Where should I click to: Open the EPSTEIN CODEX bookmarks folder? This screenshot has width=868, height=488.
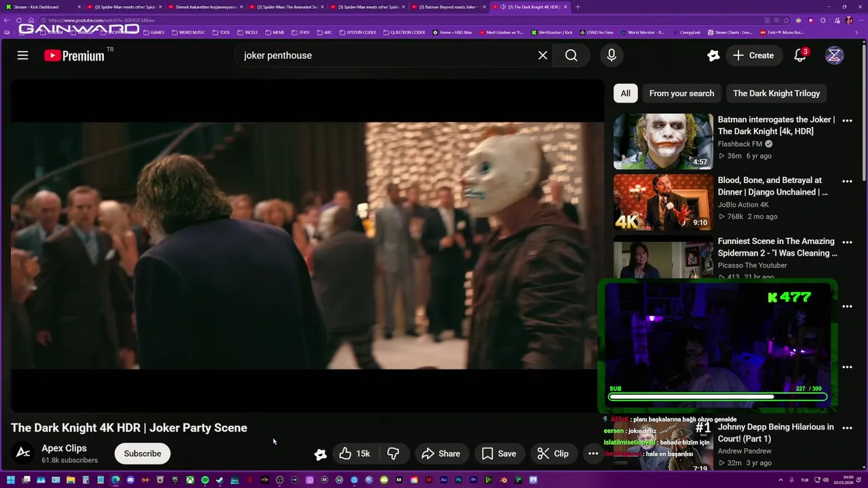(358, 33)
